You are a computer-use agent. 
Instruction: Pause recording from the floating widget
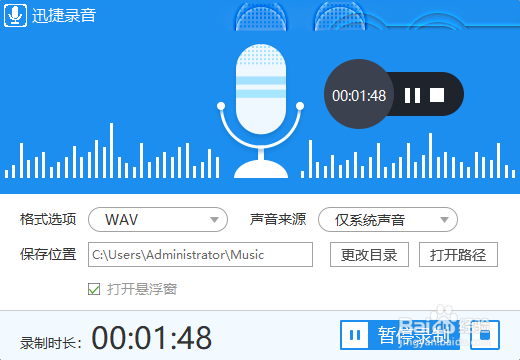point(412,96)
